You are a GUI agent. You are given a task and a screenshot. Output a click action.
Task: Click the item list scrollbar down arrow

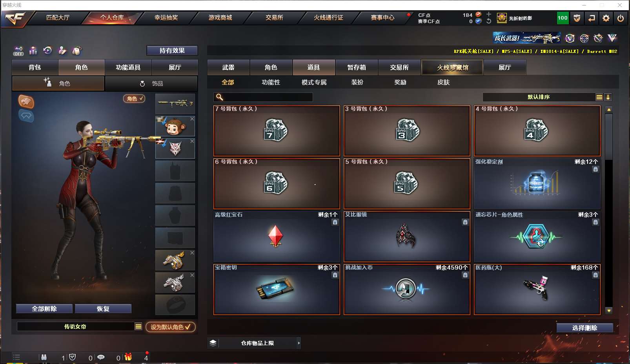[609, 311]
